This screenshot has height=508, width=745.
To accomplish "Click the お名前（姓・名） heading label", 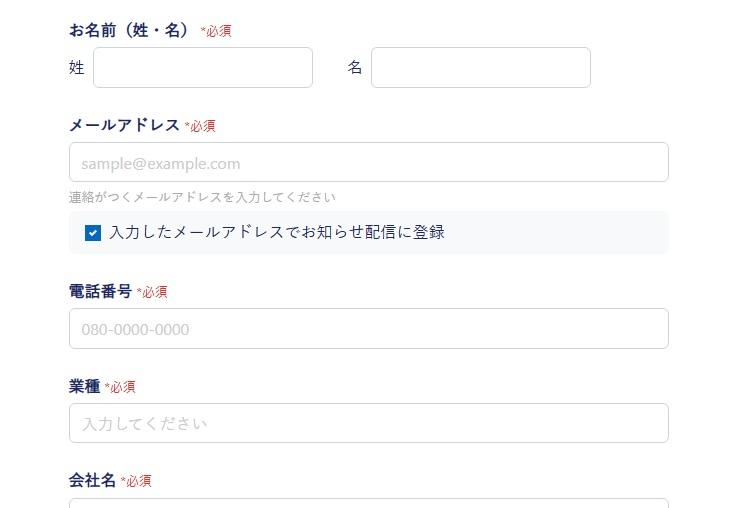I will [129, 30].
